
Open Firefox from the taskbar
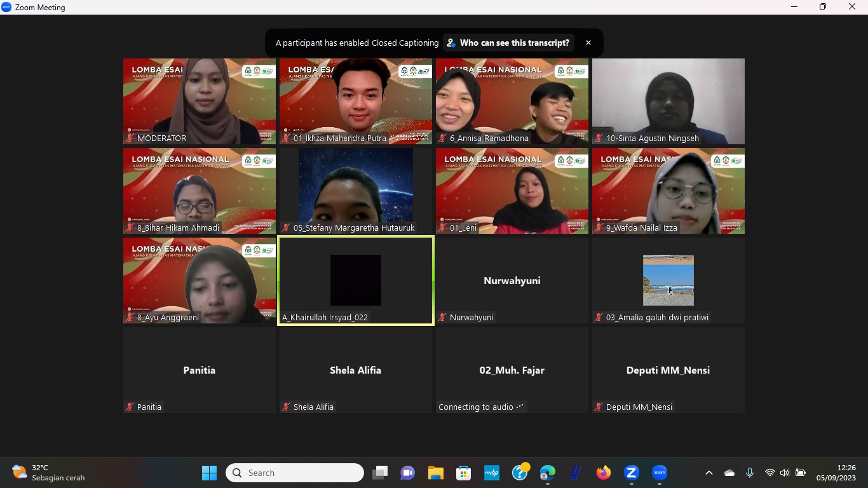pyautogui.click(x=603, y=473)
